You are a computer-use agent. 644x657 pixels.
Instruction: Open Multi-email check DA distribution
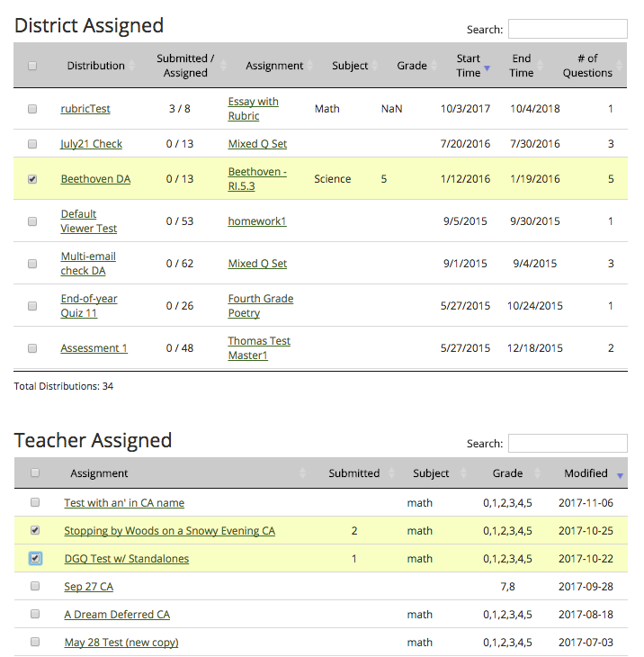(x=88, y=264)
